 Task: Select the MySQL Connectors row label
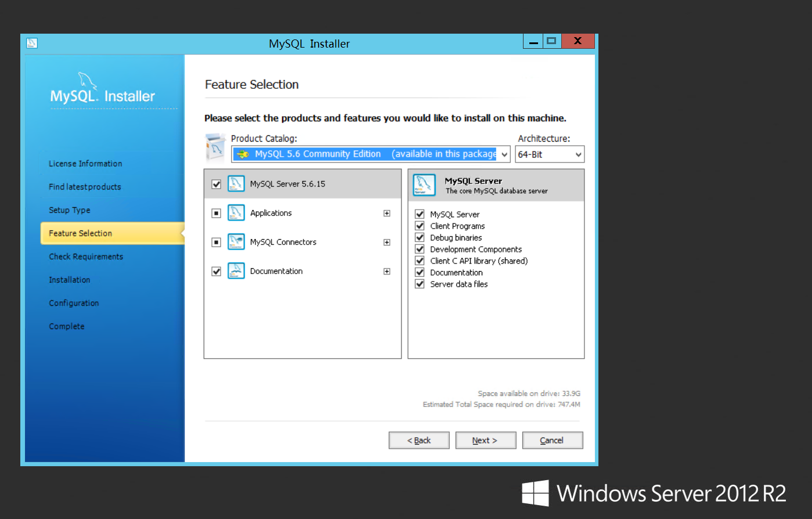point(283,242)
